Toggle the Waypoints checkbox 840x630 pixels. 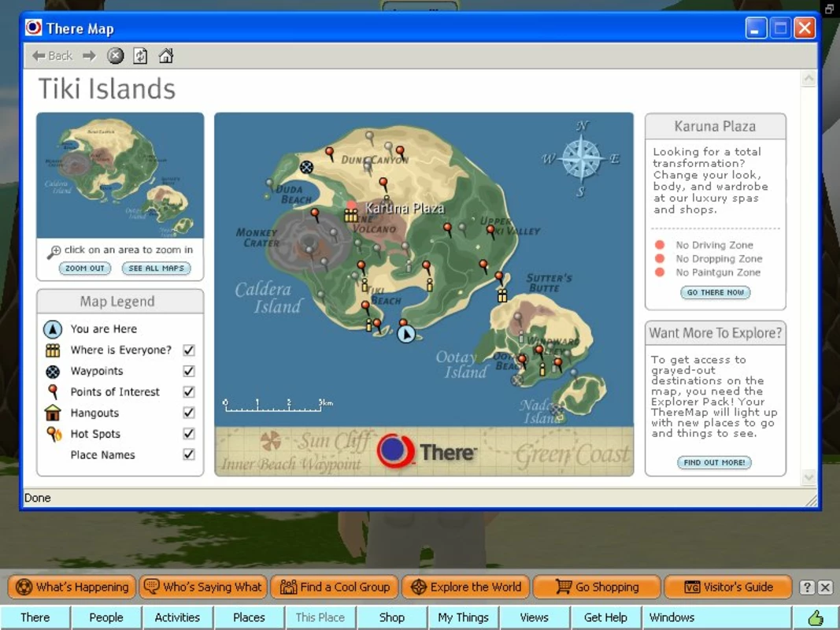(189, 371)
